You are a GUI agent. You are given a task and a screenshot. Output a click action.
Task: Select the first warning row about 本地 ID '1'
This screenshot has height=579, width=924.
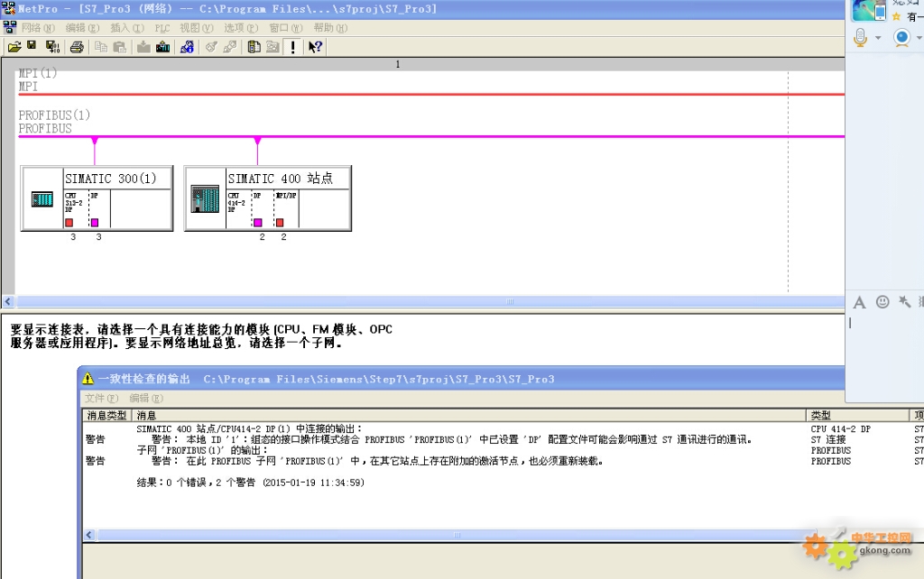coord(451,439)
